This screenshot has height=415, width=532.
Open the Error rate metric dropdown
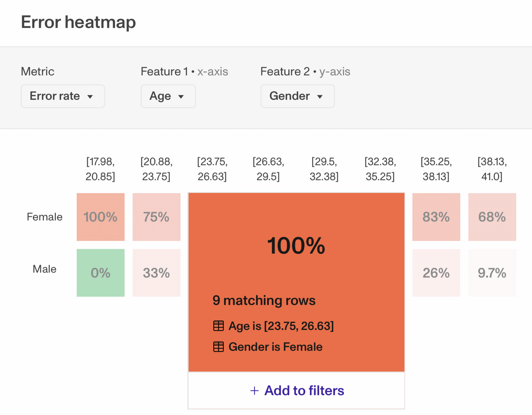(x=63, y=96)
